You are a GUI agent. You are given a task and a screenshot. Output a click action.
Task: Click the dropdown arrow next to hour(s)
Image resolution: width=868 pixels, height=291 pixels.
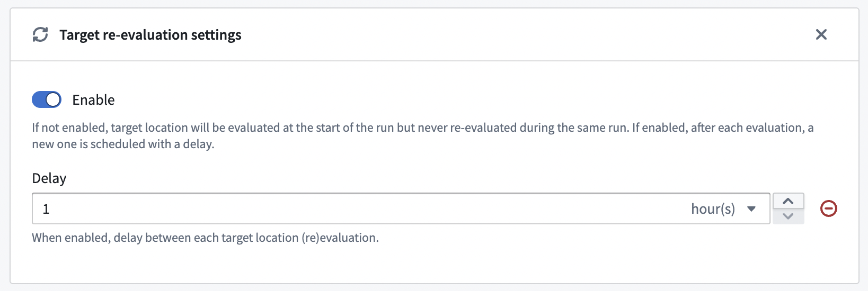tap(751, 209)
